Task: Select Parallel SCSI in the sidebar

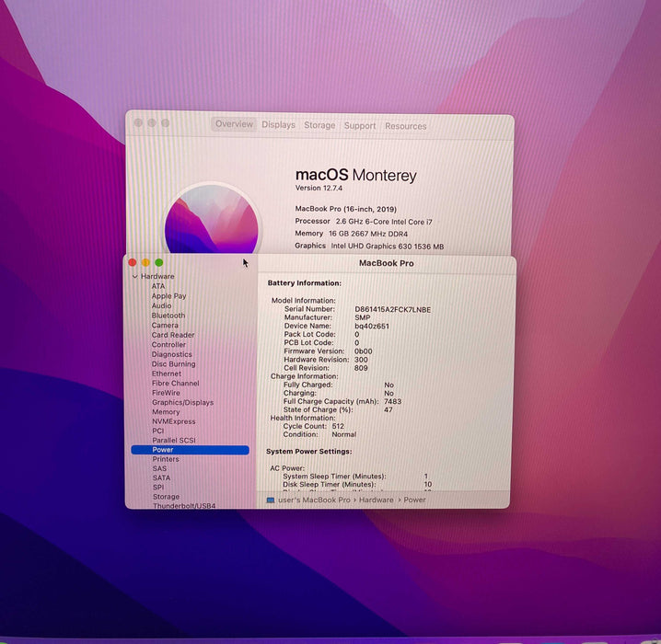Action: click(x=174, y=440)
